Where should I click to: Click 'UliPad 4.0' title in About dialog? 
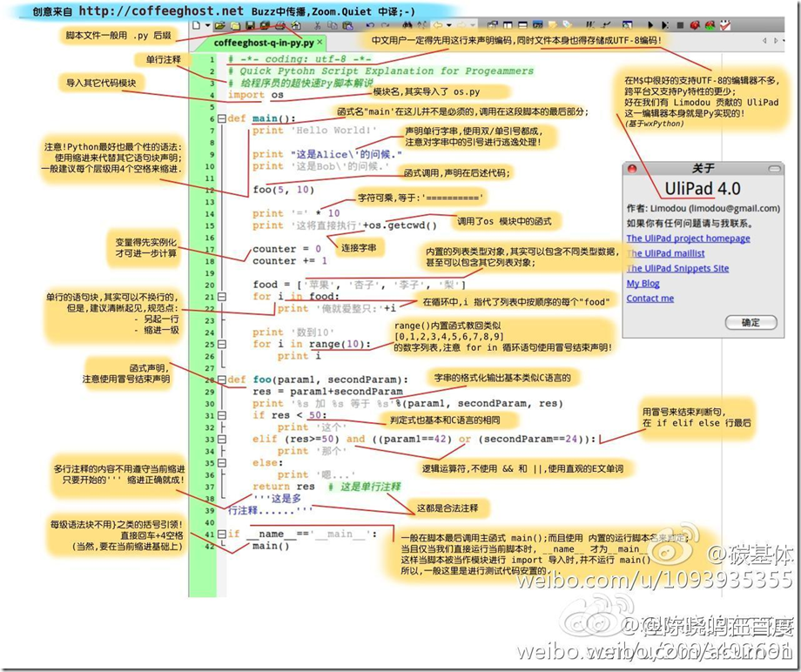[x=703, y=188]
